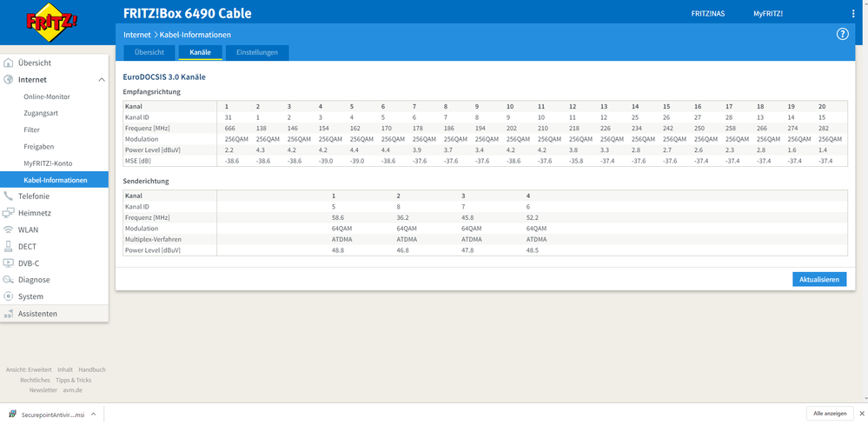Click Alle anzeigen downloads button
This screenshot has width=868, height=425.
click(x=830, y=414)
